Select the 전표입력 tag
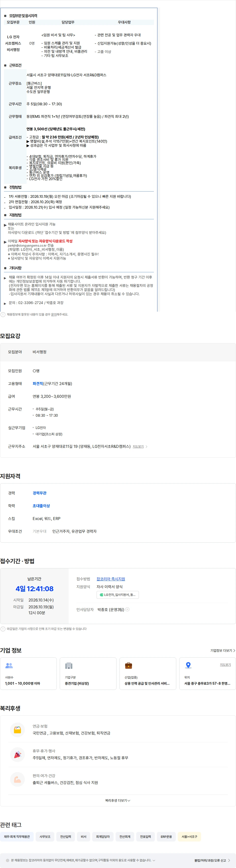 (146, 837)
